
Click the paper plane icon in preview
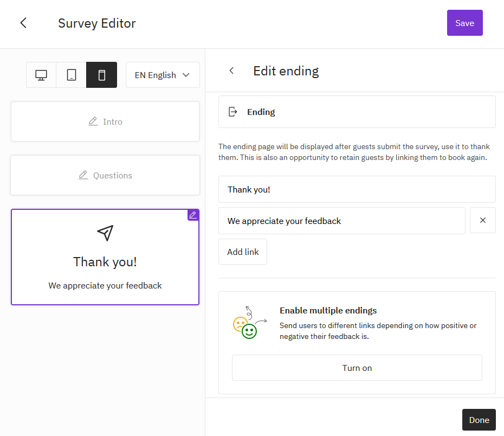105,233
